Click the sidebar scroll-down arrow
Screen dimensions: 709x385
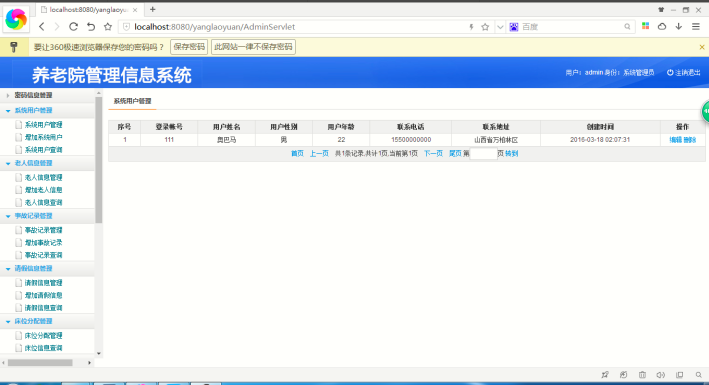99,354
